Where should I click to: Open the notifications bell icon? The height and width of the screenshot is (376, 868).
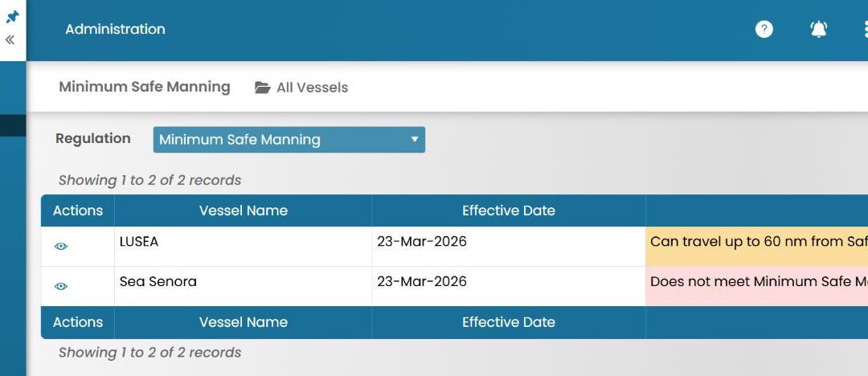point(818,30)
